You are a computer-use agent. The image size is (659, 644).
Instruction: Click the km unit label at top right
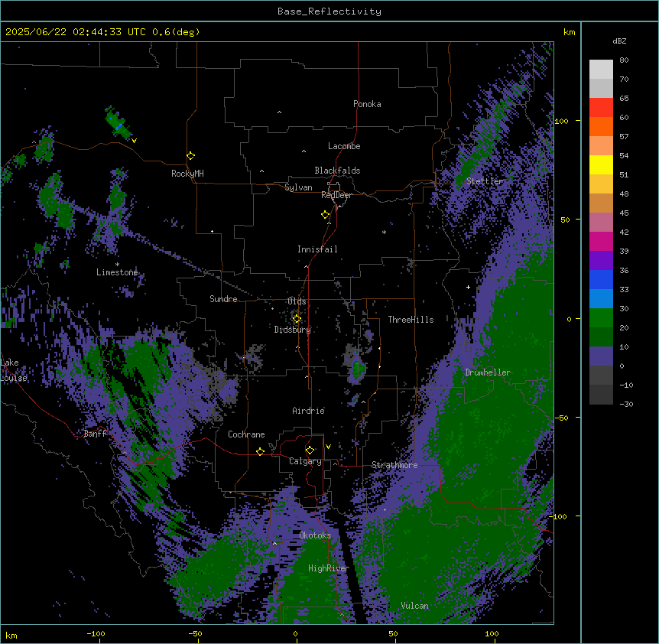[570, 32]
